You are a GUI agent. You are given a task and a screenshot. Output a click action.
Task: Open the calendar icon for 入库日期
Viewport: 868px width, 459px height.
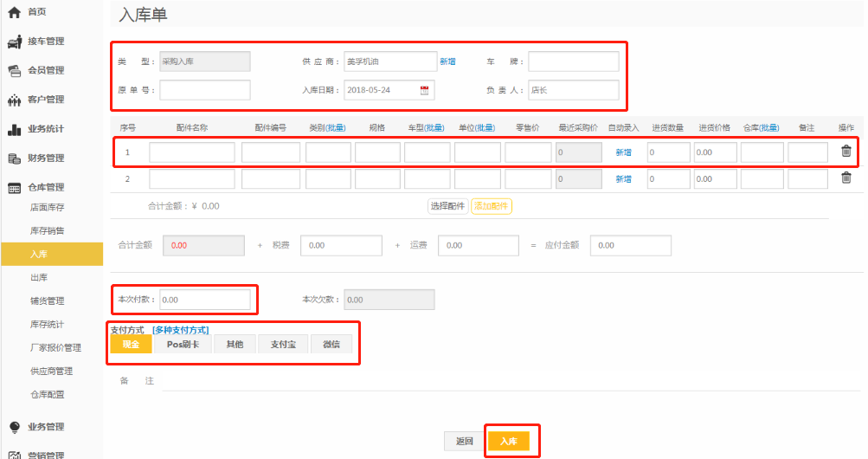pos(424,90)
